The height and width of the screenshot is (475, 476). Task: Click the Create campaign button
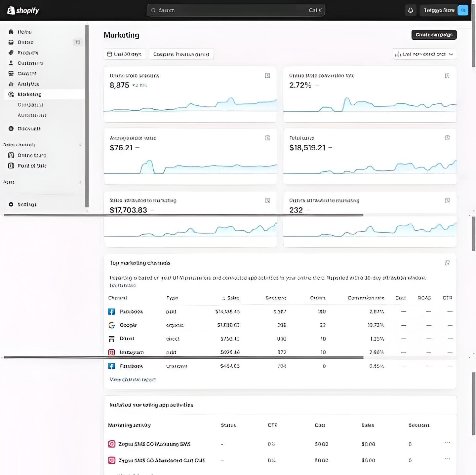click(434, 35)
